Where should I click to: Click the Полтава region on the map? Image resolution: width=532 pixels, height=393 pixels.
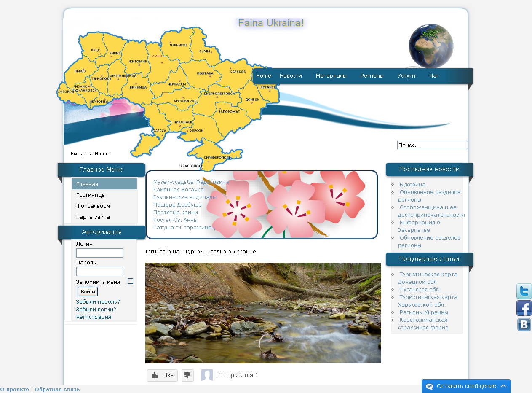205,73
